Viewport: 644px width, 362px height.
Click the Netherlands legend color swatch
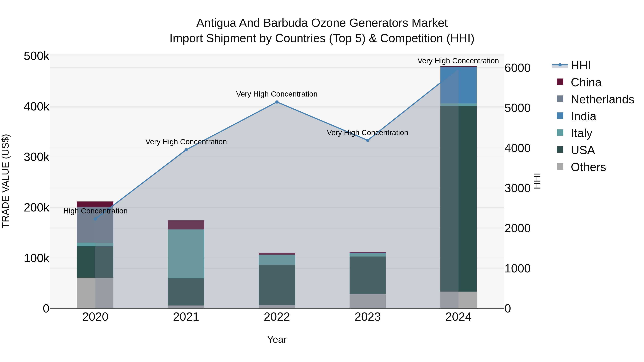point(560,99)
